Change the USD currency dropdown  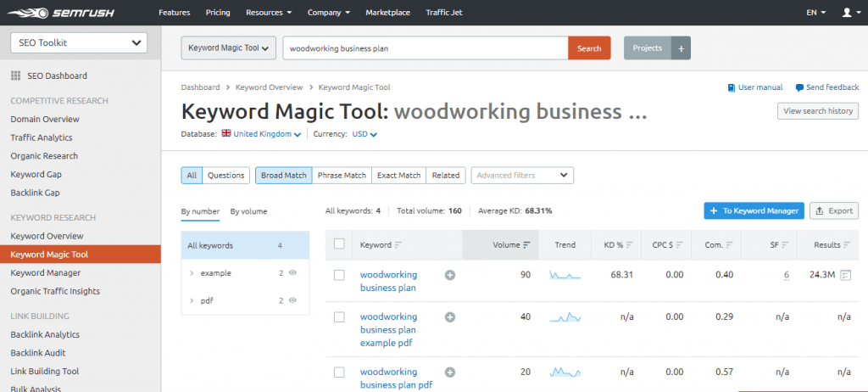364,134
